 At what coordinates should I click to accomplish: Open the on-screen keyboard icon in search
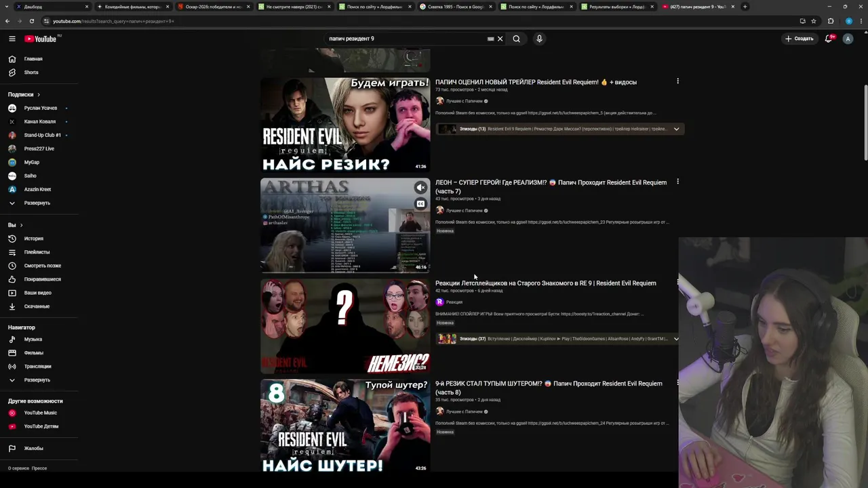pos(490,39)
